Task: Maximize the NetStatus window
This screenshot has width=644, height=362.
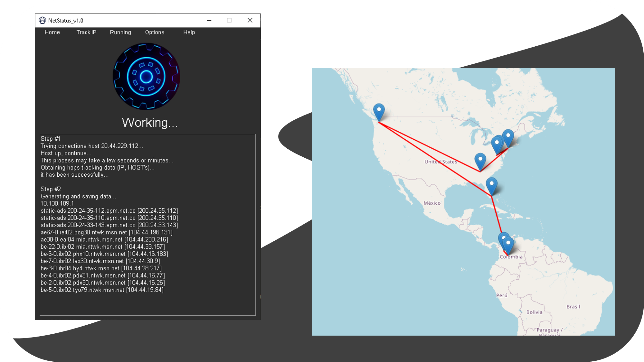Action: 229,20
